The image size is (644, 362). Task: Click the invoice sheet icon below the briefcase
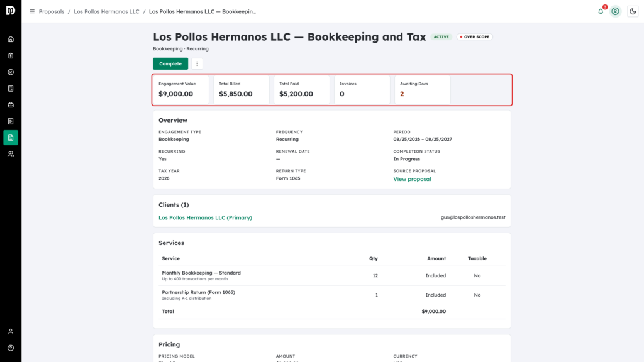(x=11, y=121)
